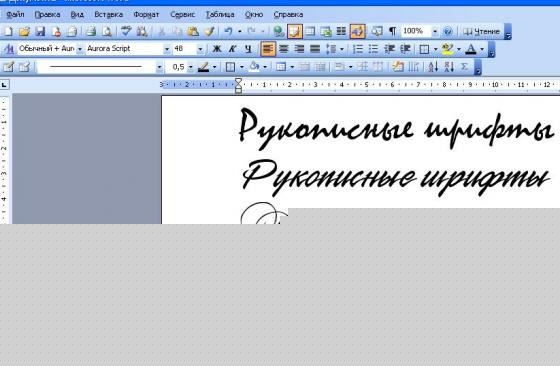Insert an Excel worksheet

click(x=326, y=31)
